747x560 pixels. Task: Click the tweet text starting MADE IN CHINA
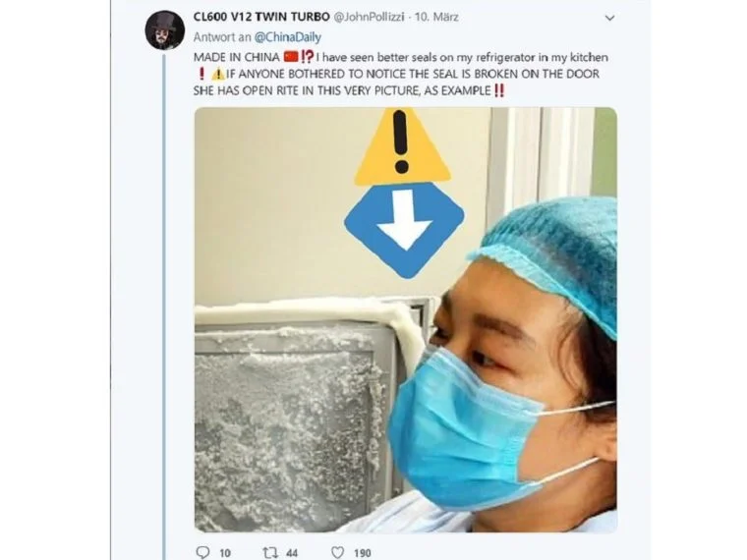point(393,75)
